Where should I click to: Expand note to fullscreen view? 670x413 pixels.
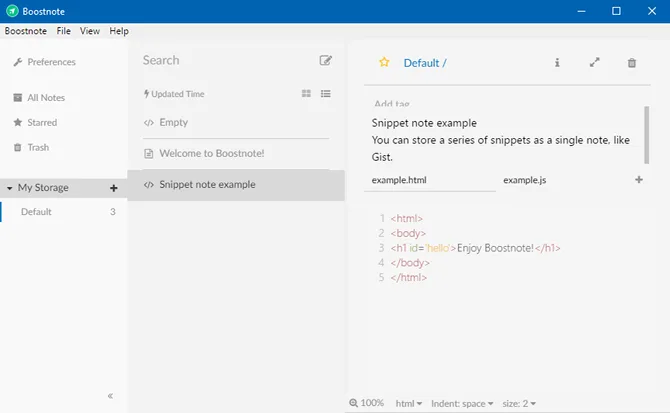click(594, 63)
